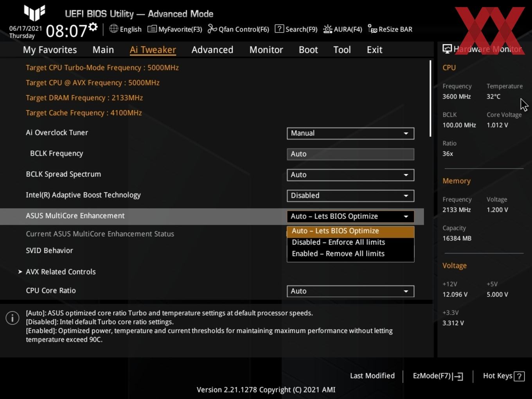Click the 3600 MHz CPU frequency value
Image resolution: width=532 pixels, height=399 pixels.
coord(457,97)
